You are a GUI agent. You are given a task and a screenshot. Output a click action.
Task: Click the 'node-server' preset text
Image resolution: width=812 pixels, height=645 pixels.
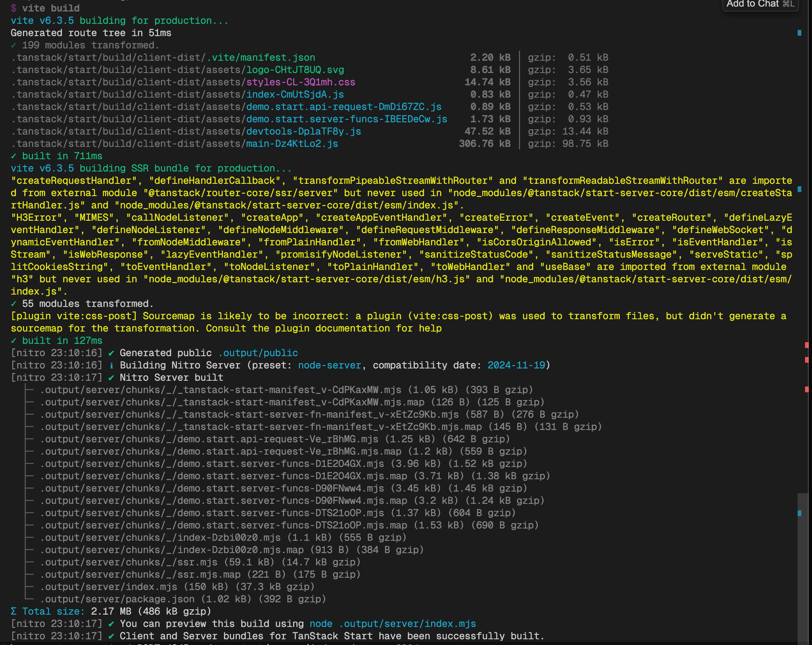330,365
